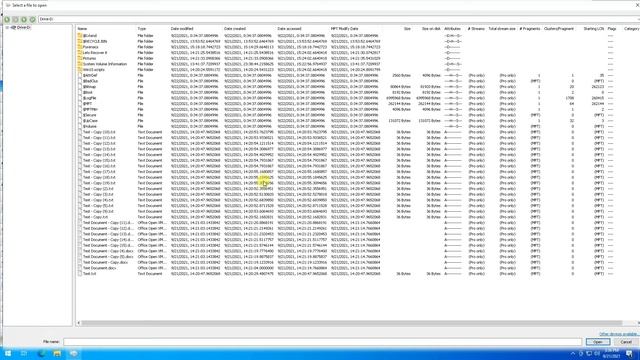This screenshot has height=360, width=640.
Task: Click the greyed-out Forward navigation arrow
Action: pyautogui.click(x=16, y=19)
